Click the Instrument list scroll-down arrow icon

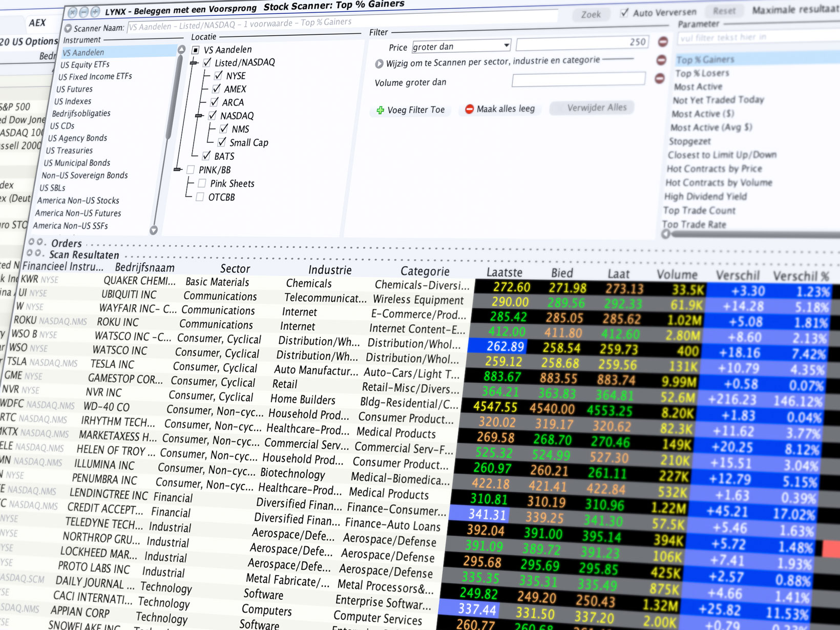(x=153, y=230)
